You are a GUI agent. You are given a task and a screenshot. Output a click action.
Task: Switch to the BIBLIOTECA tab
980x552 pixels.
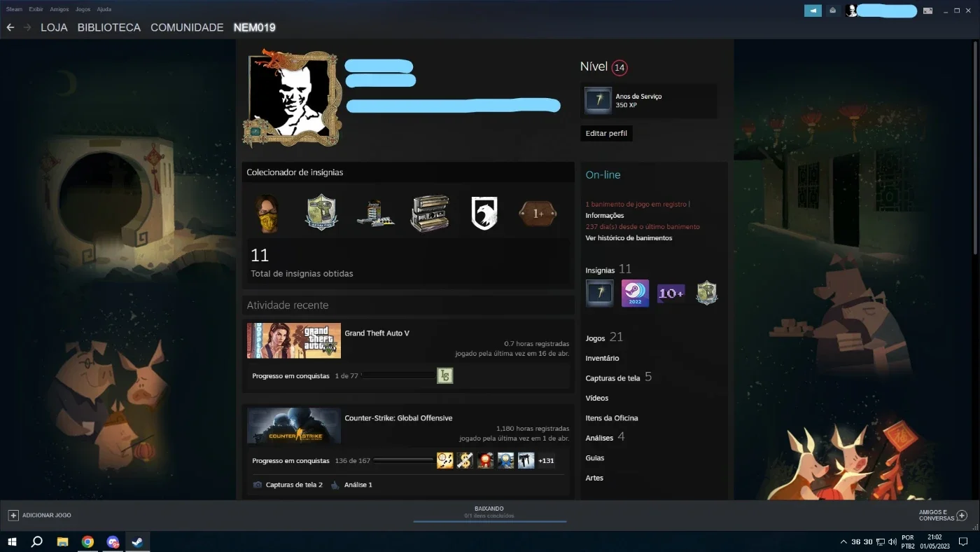coord(109,27)
